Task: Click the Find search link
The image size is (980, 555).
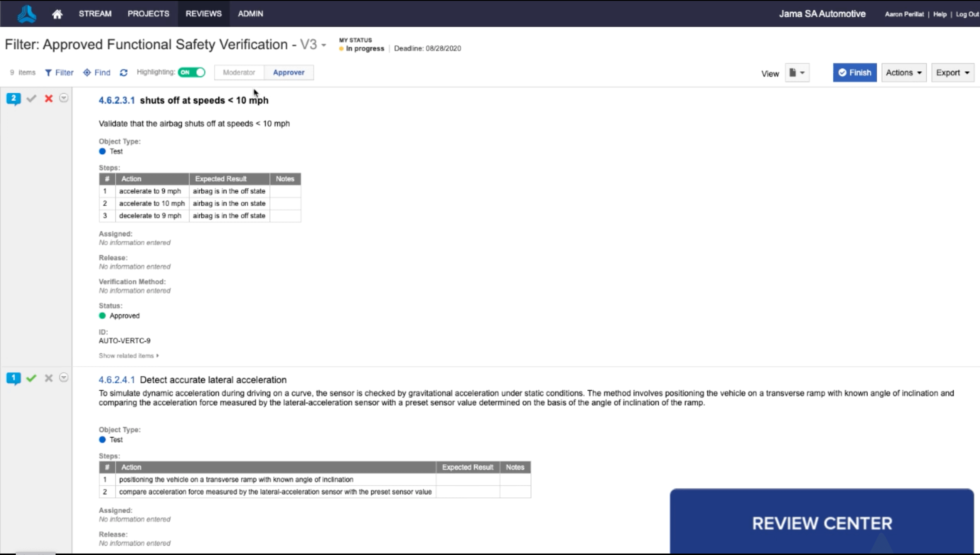Action: (x=102, y=72)
